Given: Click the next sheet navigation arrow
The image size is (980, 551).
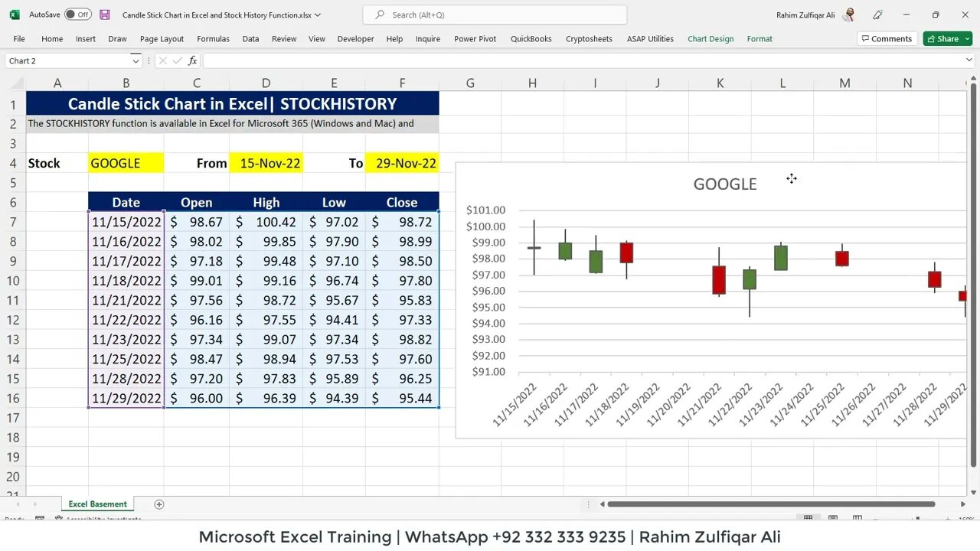Looking at the screenshot, I should tap(34, 504).
